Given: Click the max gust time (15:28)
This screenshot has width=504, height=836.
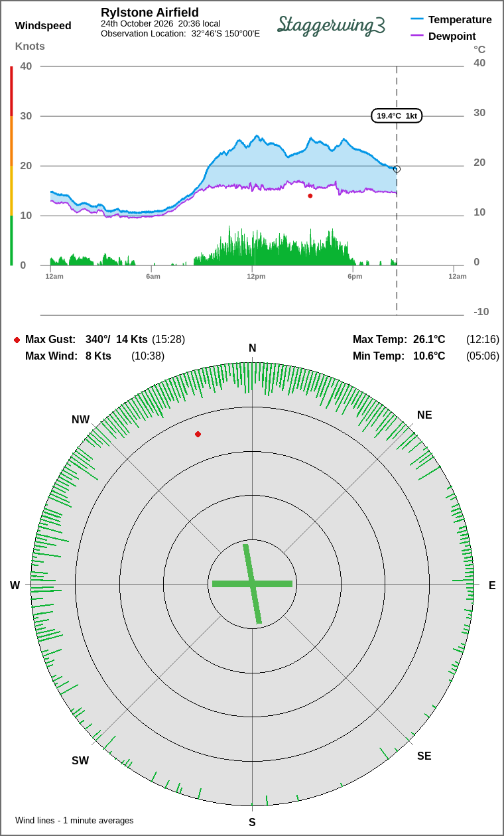Looking at the screenshot, I should tap(168, 340).
